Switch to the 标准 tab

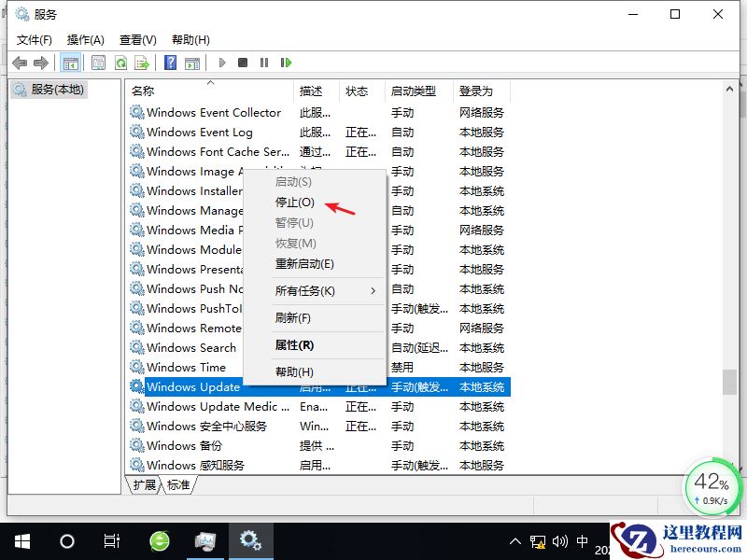179,484
